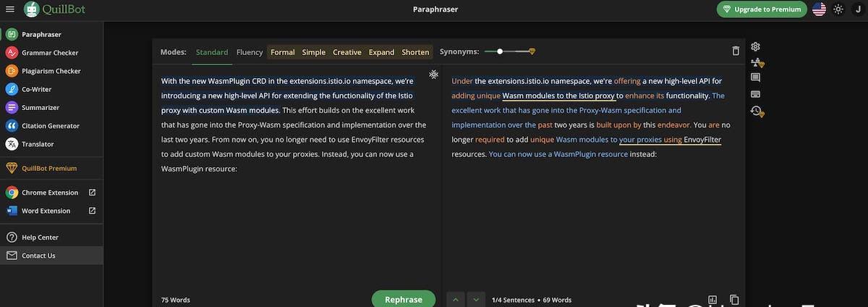Open the J user account menu
Viewport: 868px width, 307px height.
857,9
